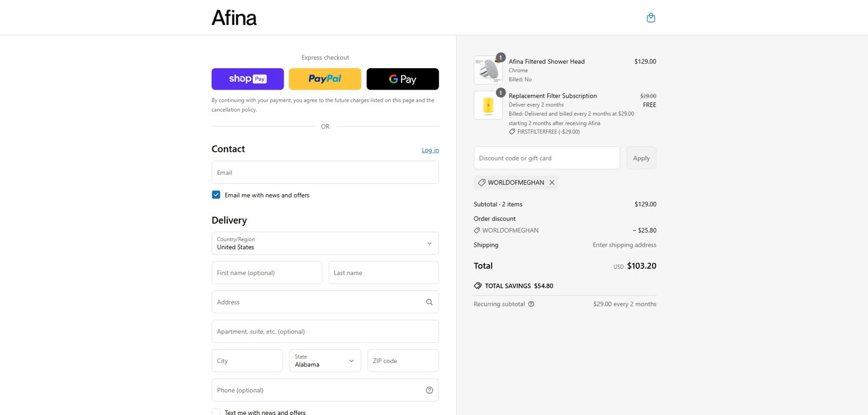Uncheck Email me with news and offers
Viewport: 868px width, 415px height.
coord(216,195)
